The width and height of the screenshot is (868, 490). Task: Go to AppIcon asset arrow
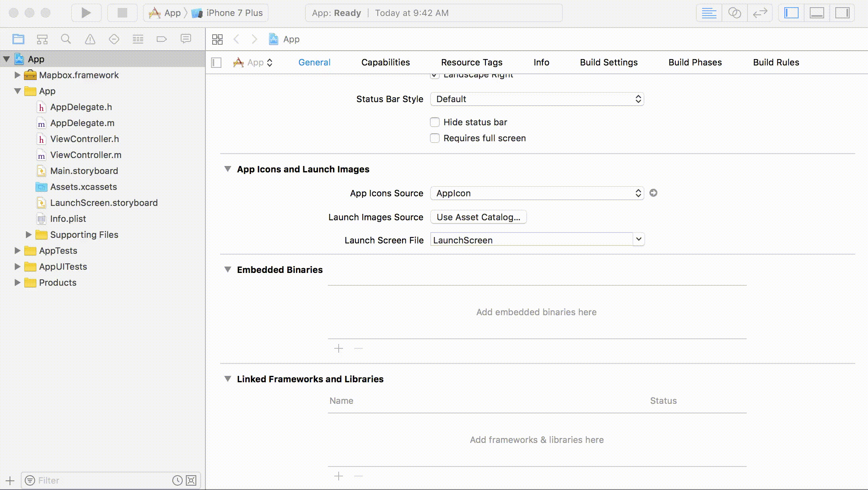click(x=653, y=193)
